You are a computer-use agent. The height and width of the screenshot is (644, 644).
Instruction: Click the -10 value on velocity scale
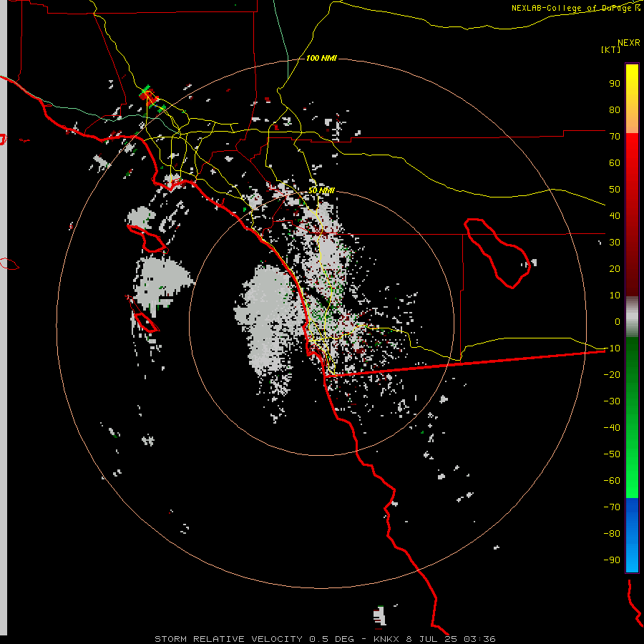pyautogui.click(x=612, y=348)
